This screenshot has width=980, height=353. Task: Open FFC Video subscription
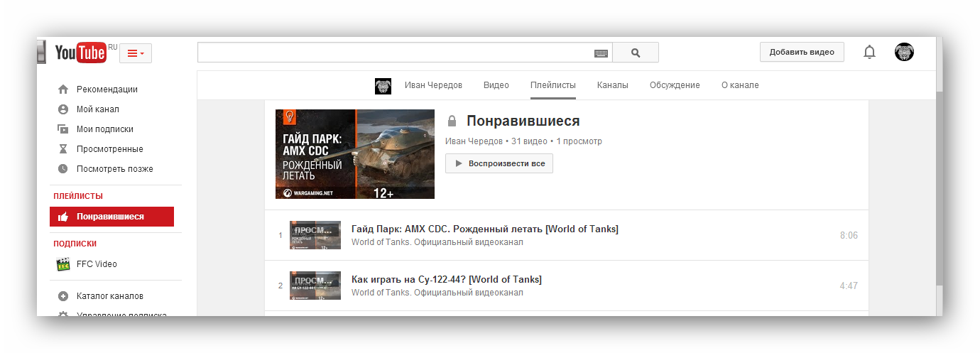tap(97, 264)
